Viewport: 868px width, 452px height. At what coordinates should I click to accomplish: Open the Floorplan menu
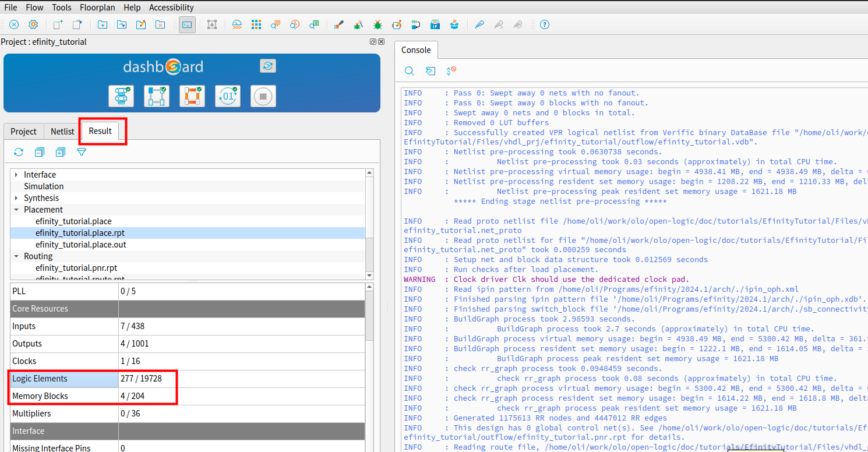pos(97,8)
